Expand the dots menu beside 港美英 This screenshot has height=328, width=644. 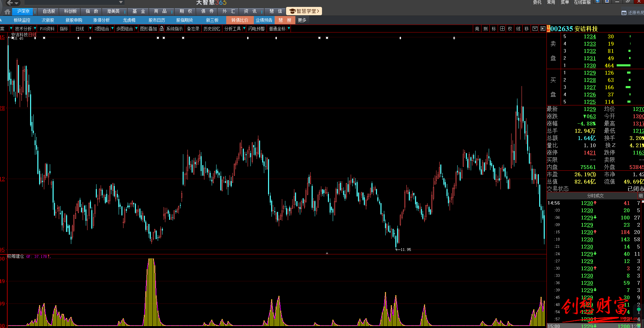[x=125, y=12]
